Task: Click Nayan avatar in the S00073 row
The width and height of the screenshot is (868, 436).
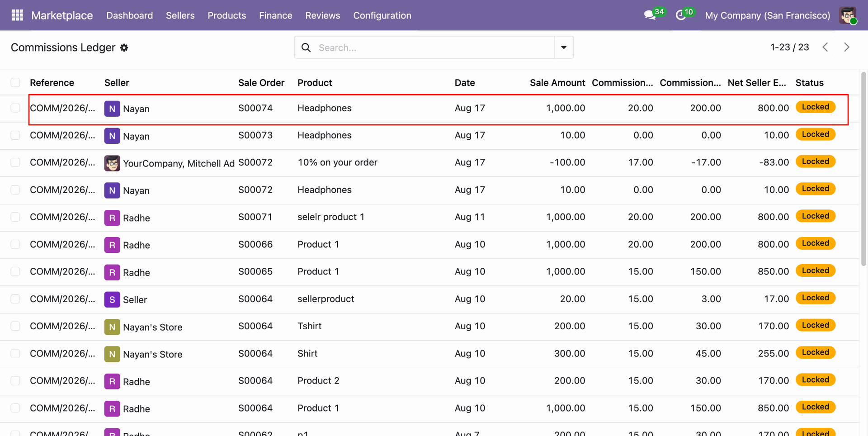Action: [x=112, y=136]
